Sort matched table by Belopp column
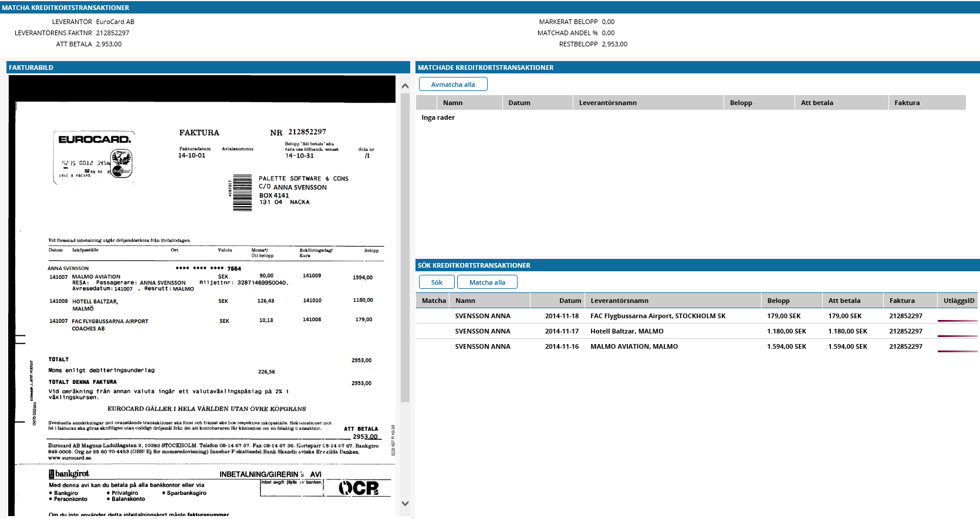 [759, 103]
